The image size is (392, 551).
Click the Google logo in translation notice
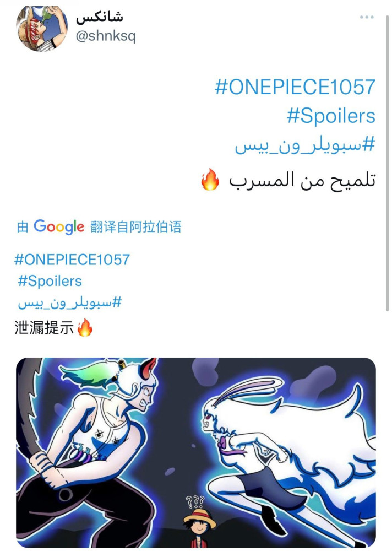(59, 226)
